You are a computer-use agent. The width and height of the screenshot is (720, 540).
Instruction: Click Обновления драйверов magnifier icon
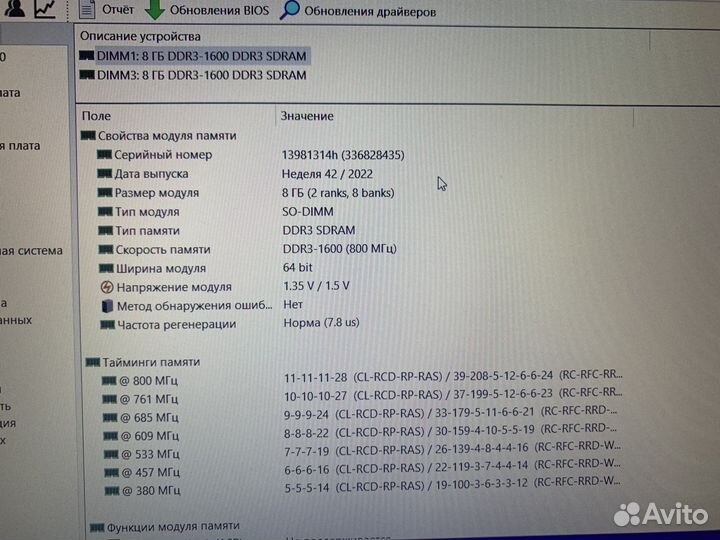(x=290, y=10)
